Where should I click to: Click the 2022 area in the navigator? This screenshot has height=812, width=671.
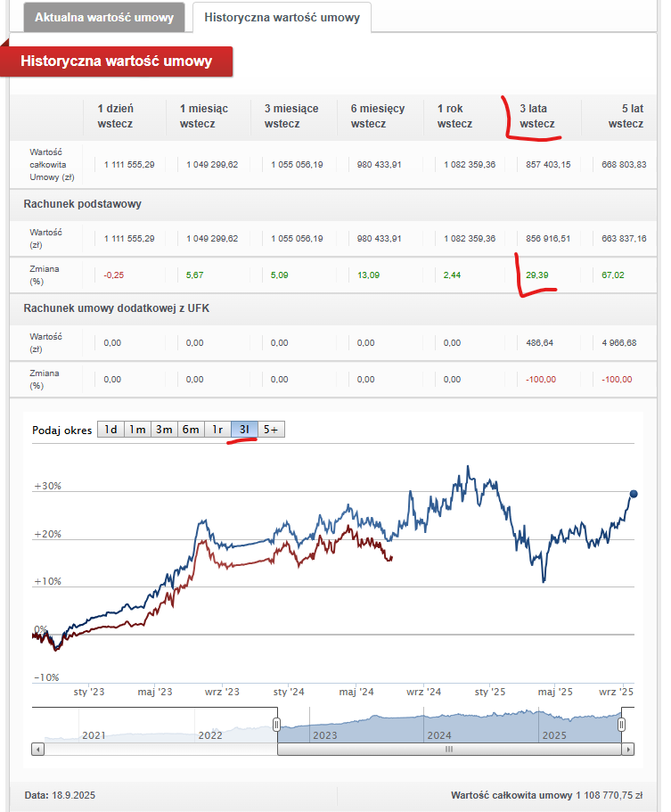[x=210, y=734]
